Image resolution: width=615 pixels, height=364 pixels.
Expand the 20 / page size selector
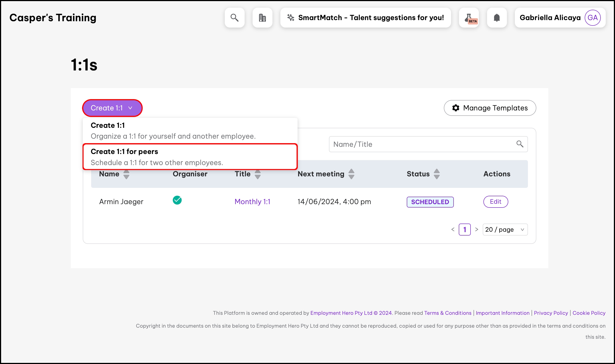505,230
